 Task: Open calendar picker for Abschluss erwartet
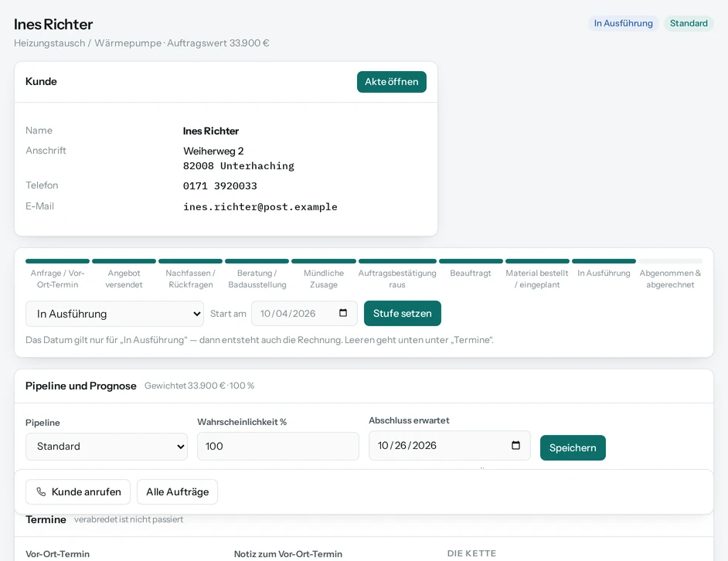515,445
